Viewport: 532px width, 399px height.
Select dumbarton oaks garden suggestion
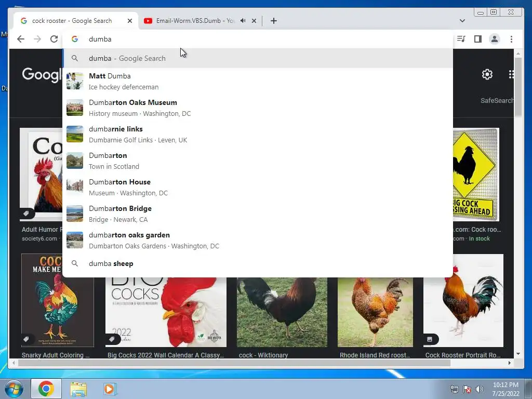[258, 240]
